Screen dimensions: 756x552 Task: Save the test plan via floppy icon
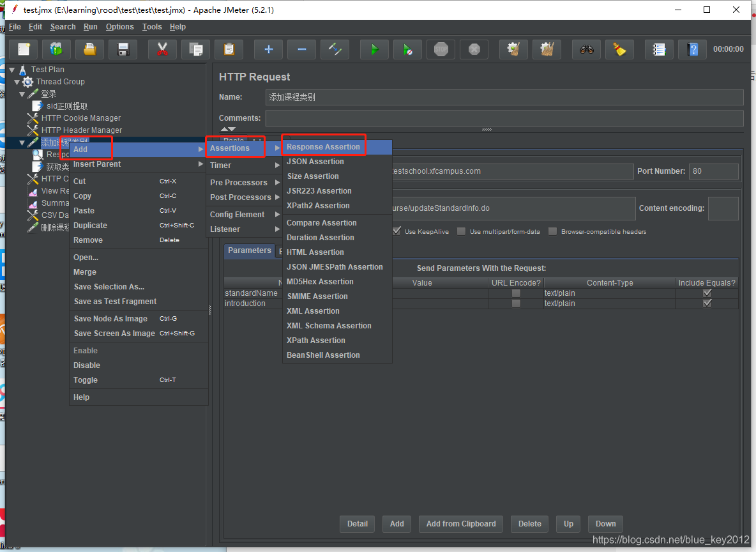(x=123, y=49)
